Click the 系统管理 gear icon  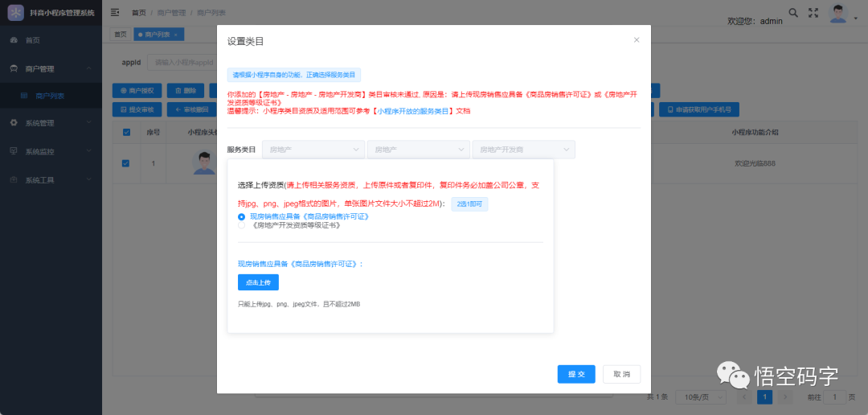[x=14, y=123]
